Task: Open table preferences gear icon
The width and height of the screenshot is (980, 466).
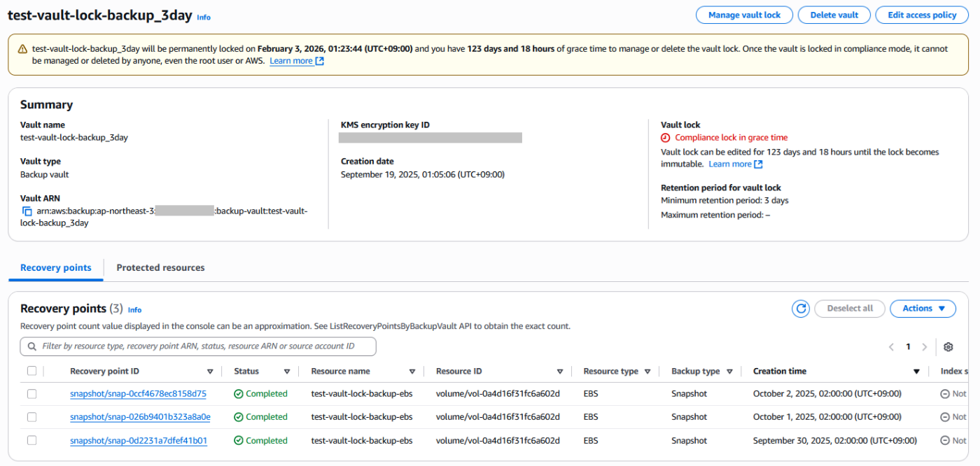Action: [948, 347]
